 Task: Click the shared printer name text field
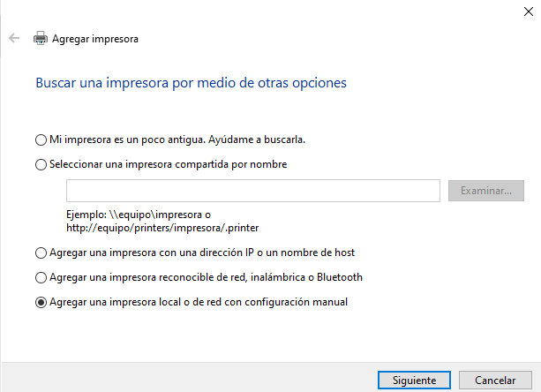pyautogui.click(x=253, y=191)
